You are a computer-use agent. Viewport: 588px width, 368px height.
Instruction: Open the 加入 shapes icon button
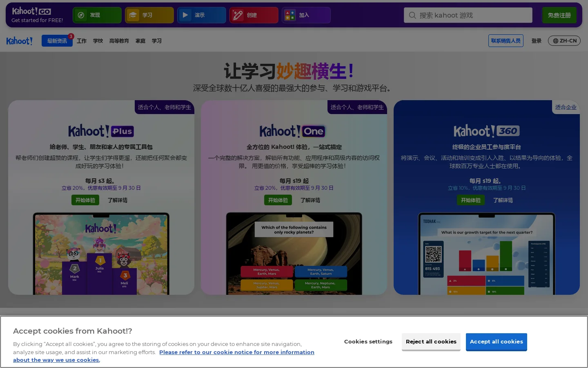(306, 15)
